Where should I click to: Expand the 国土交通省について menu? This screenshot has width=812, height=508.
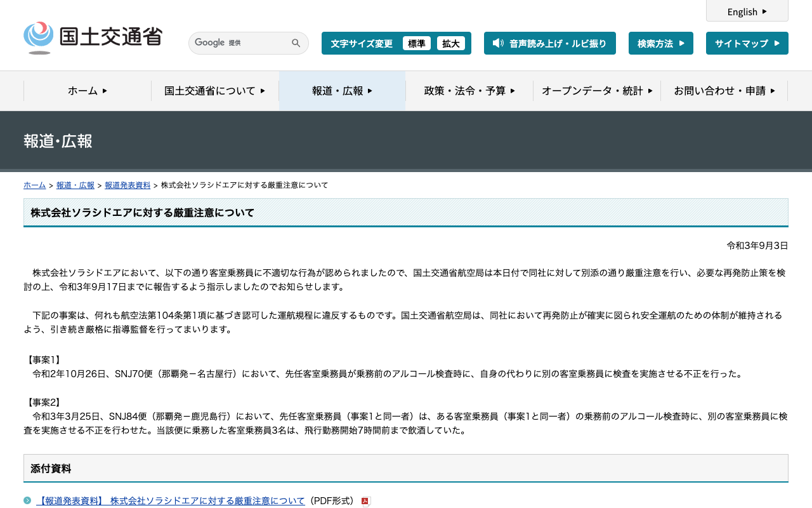click(x=215, y=91)
